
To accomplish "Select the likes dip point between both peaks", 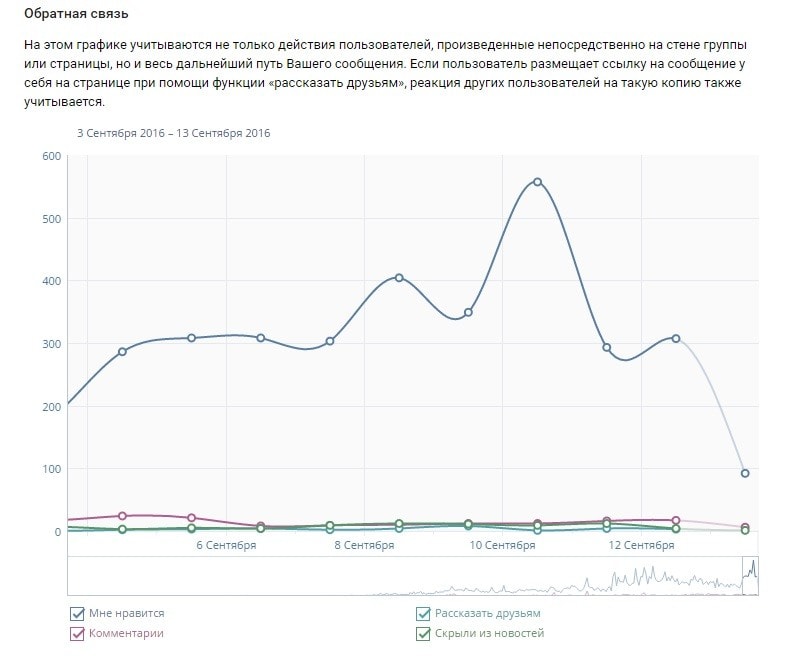I will click(468, 313).
